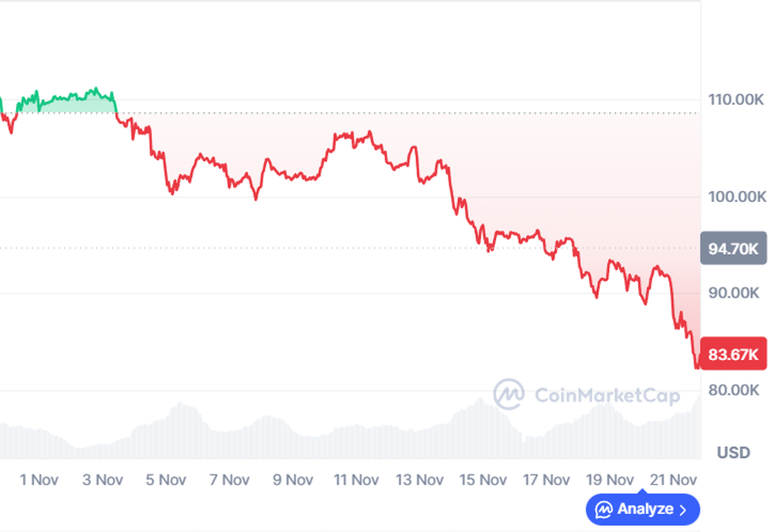
Task: Toggle the 90.00K price level label
Action: pos(733,293)
